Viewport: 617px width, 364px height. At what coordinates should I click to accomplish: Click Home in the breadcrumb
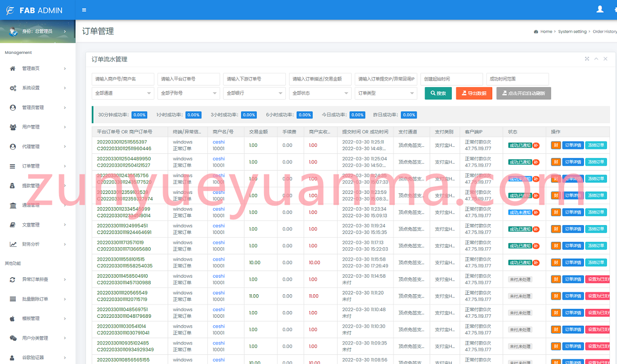(546, 32)
